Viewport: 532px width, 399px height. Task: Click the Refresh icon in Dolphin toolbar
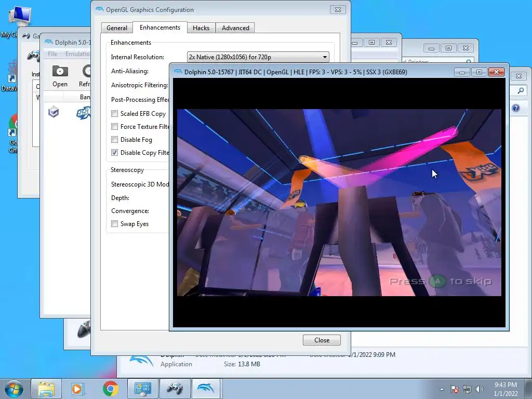tap(87, 71)
